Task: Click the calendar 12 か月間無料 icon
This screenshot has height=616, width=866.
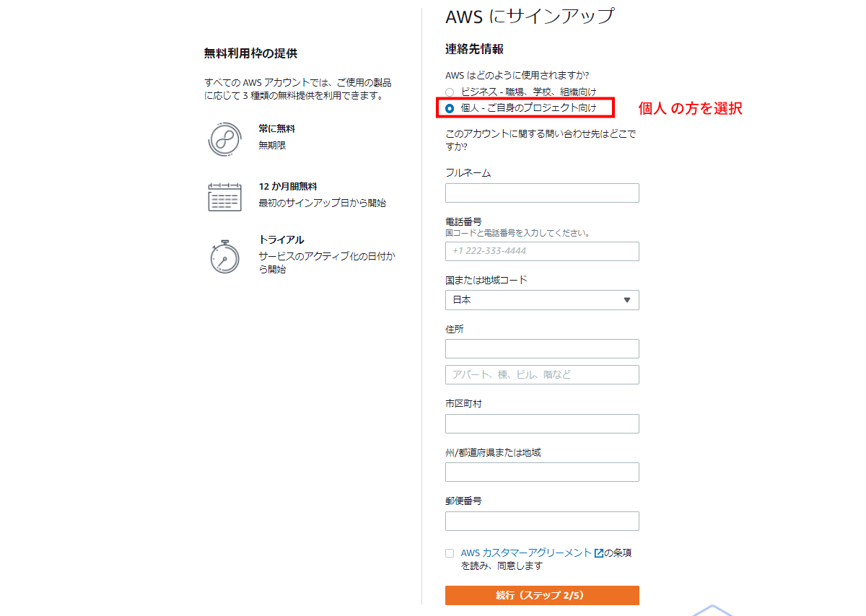Action: pos(224,196)
